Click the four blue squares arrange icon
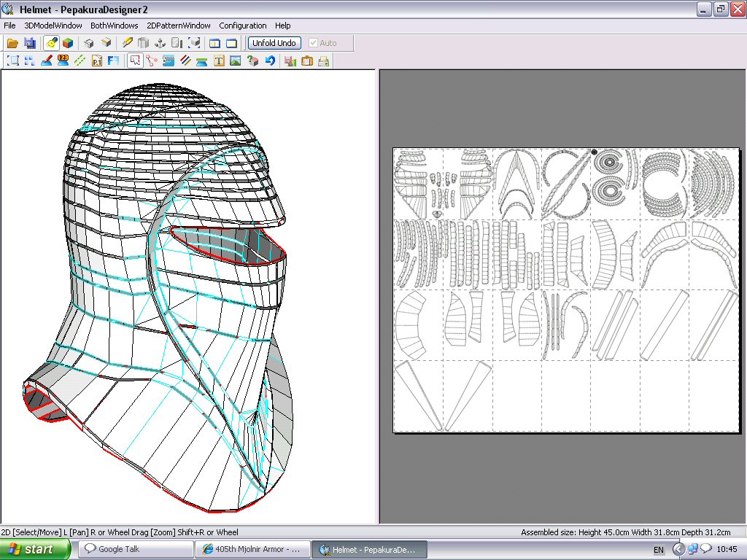The width and height of the screenshot is (747, 560). 29,61
